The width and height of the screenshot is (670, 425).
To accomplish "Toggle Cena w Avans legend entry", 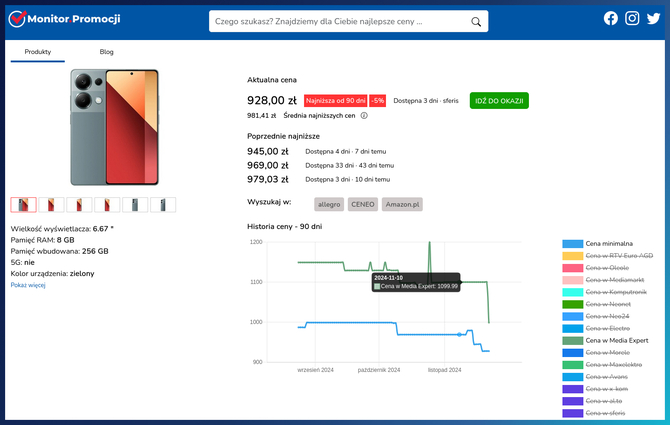I will [x=595, y=377].
